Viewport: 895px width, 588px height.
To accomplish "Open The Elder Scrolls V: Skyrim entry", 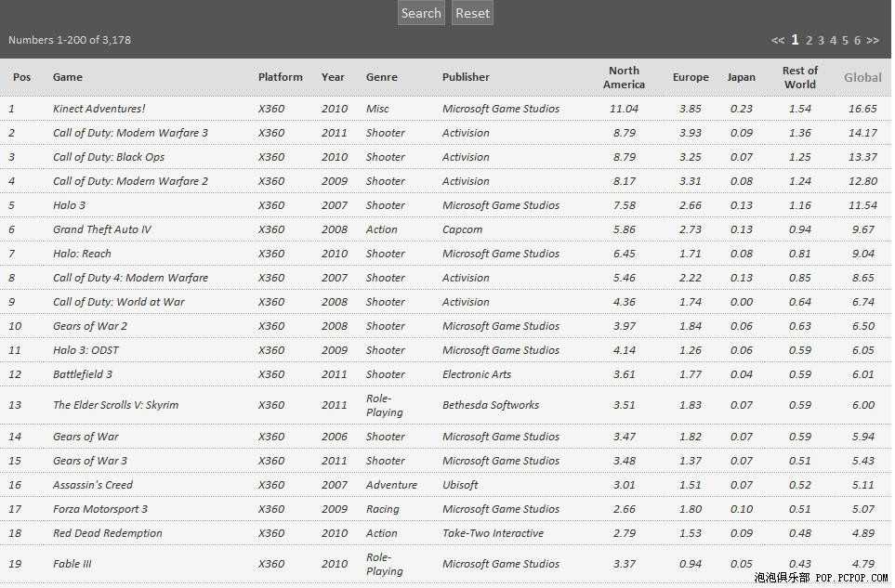I will click(115, 405).
